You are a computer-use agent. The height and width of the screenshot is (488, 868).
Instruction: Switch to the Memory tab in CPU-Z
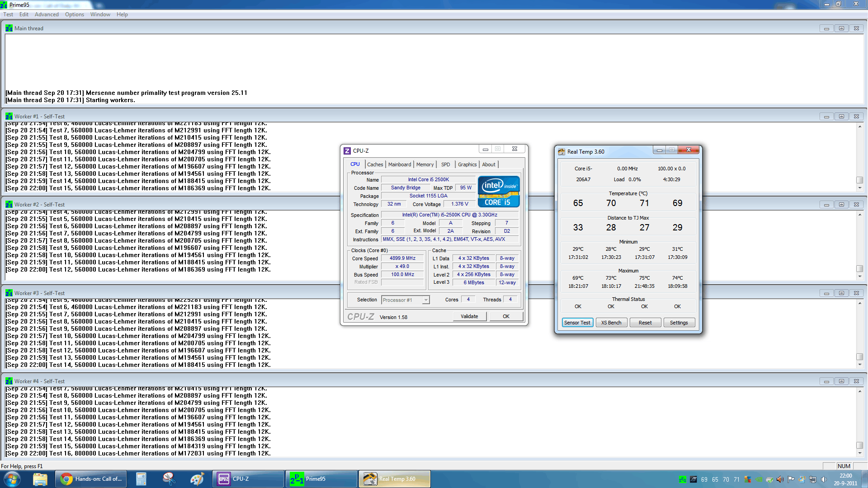[425, 164]
